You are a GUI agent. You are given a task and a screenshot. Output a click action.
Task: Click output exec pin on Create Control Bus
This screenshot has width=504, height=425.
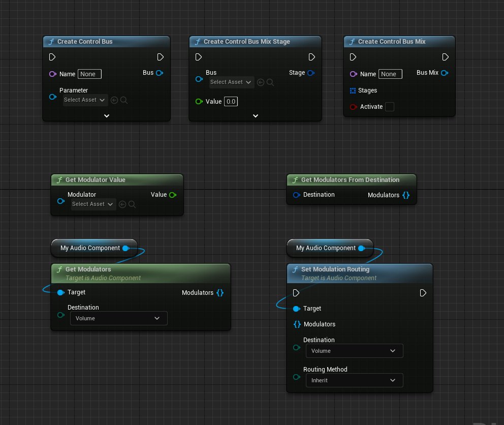[160, 57]
